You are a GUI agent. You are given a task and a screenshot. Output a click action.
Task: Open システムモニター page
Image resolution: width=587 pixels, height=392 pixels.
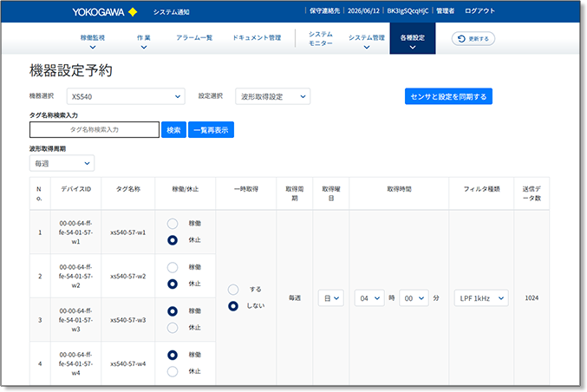[x=321, y=38]
